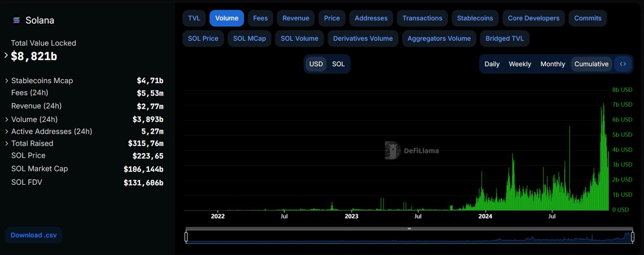644x255 pixels.
Task: Select the Cumulative interval
Action: click(x=591, y=64)
